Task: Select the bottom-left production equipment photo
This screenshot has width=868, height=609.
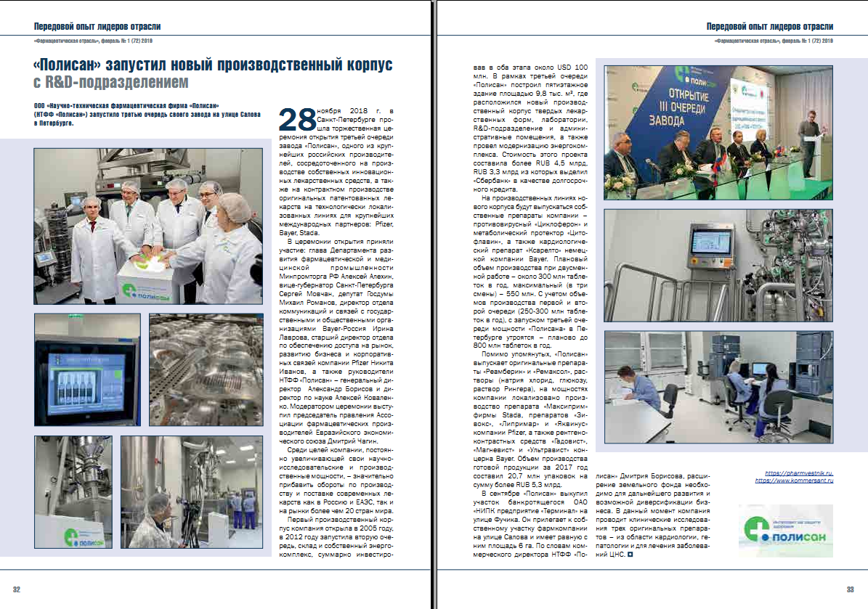Action: coord(73,491)
